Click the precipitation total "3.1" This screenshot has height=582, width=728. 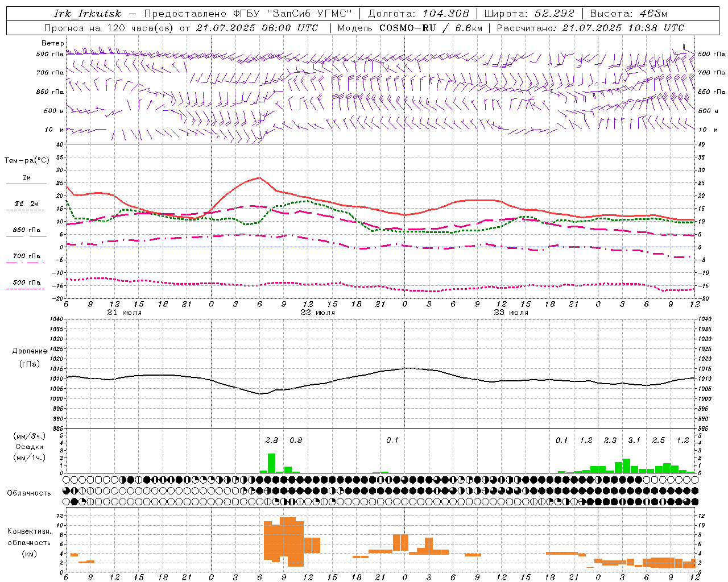coord(634,440)
